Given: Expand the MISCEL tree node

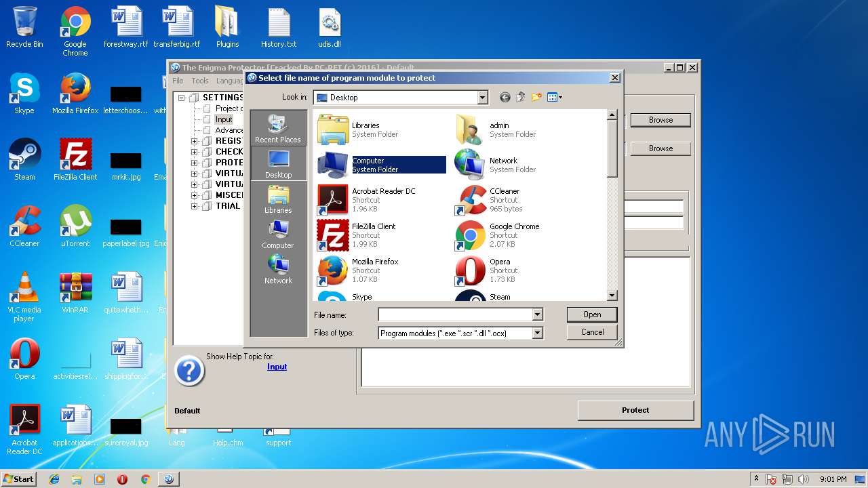Looking at the screenshot, I should point(195,195).
